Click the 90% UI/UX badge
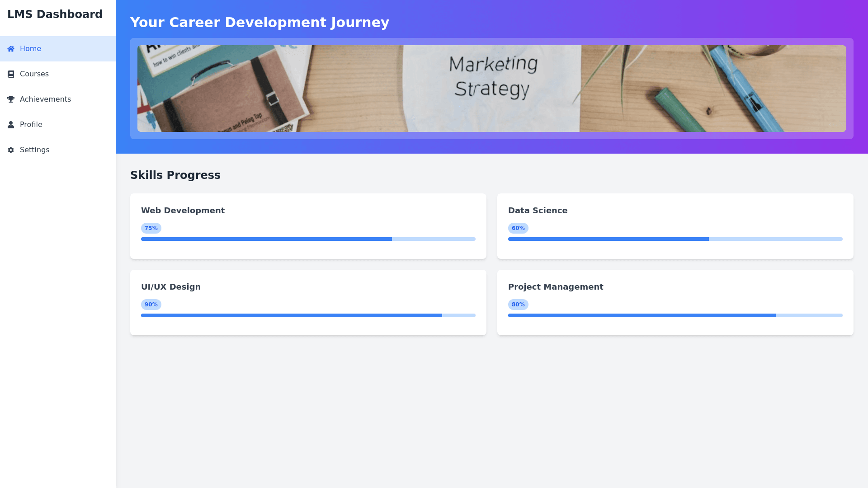Viewport: 868px width, 488px height. pos(151,305)
